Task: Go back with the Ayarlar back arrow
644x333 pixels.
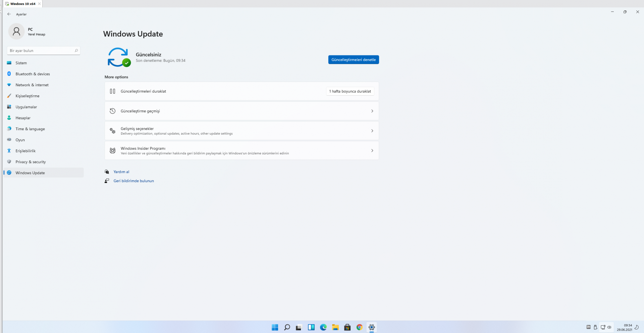Action: [9, 14]
